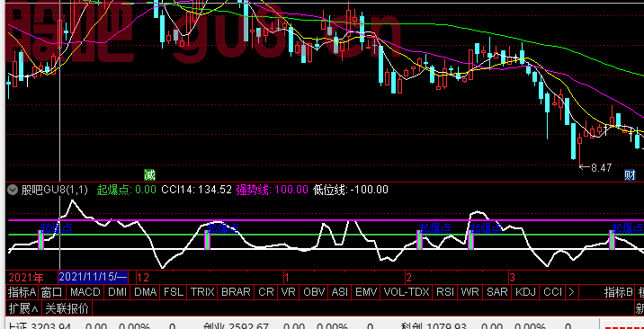
Task: Select the CCI indicator tab
Action: (x=552, y=292)
